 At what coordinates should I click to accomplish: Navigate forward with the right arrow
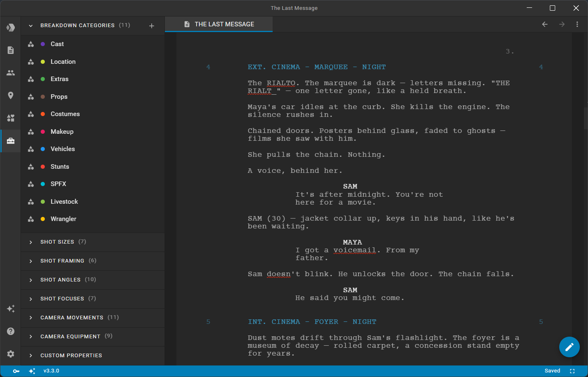point(562,24)
